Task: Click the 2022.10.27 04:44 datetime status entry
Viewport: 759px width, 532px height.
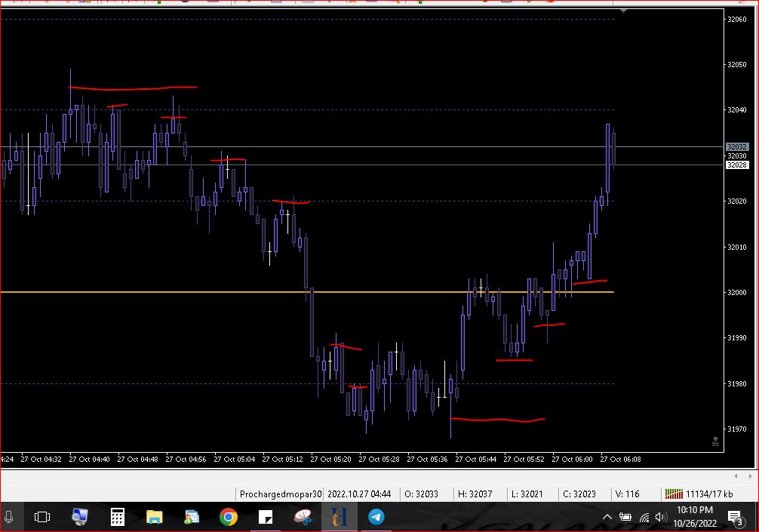Action: tap(359, 494)
